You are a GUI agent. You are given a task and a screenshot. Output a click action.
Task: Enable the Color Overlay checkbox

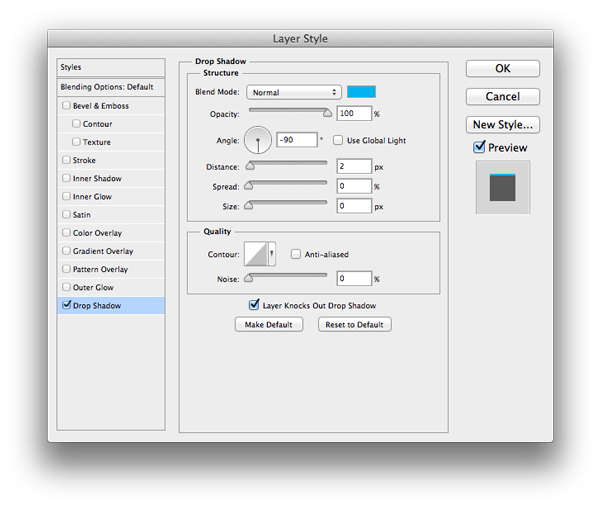point(66,232)
